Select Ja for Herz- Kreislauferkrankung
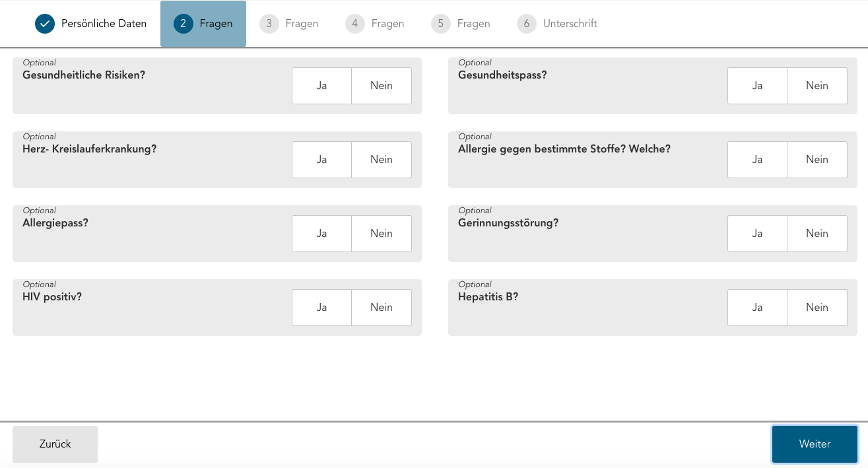The image size is (868, 468). tap(322, 160)
